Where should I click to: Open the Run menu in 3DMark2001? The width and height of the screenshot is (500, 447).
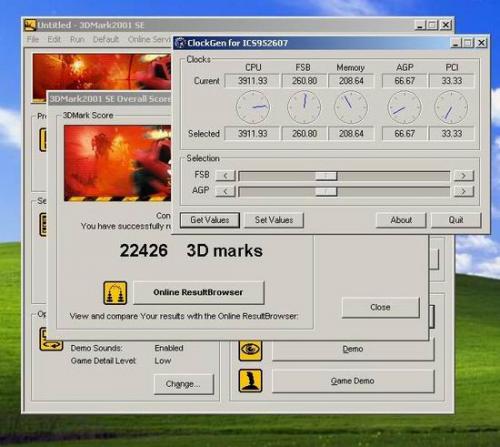pos(77,39)
